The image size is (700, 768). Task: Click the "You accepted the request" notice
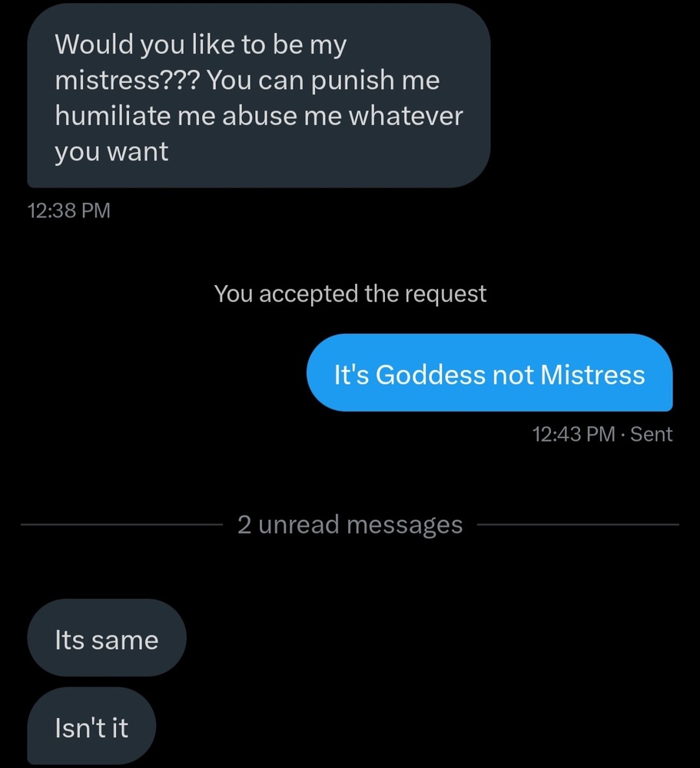[350, 293]
